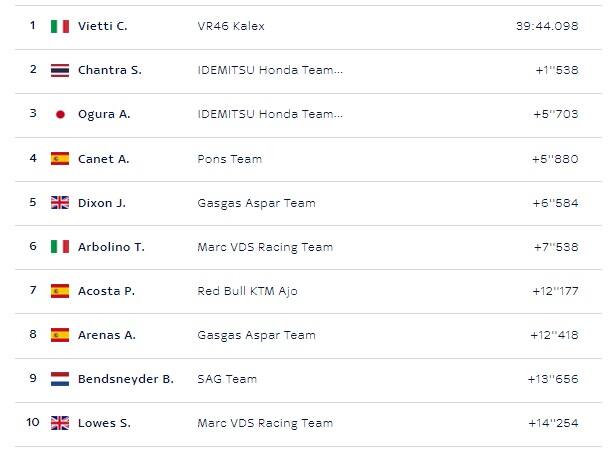The height and width of the screenshot is (453, 609).
Task: Select the position 10 number
Action: pos(33,423)
